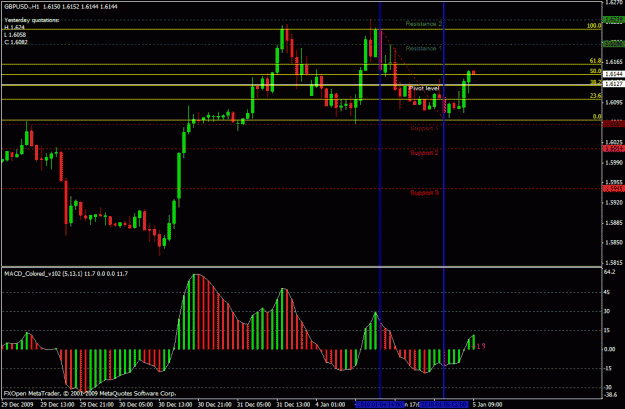Viewport: 625px width, 409px height.
Task: Select the Fibonacci '23.6' level label
Action: (x=595, y=96)
